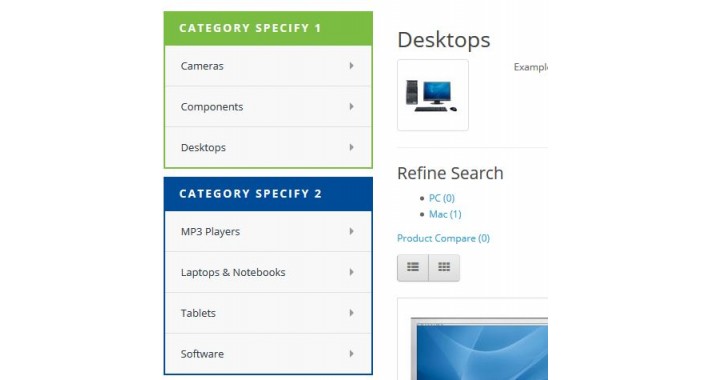
Task: Open the Software category
Action: point(202,354)
